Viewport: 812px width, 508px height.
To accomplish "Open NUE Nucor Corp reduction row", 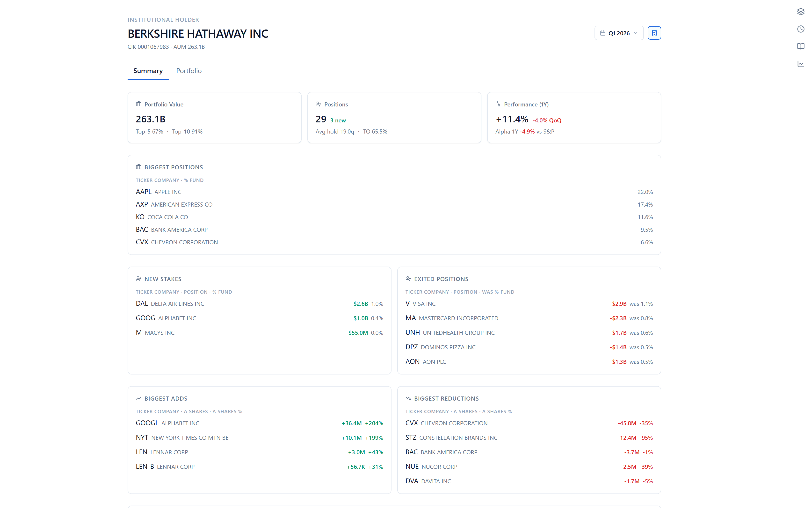I will coord(529,467).
